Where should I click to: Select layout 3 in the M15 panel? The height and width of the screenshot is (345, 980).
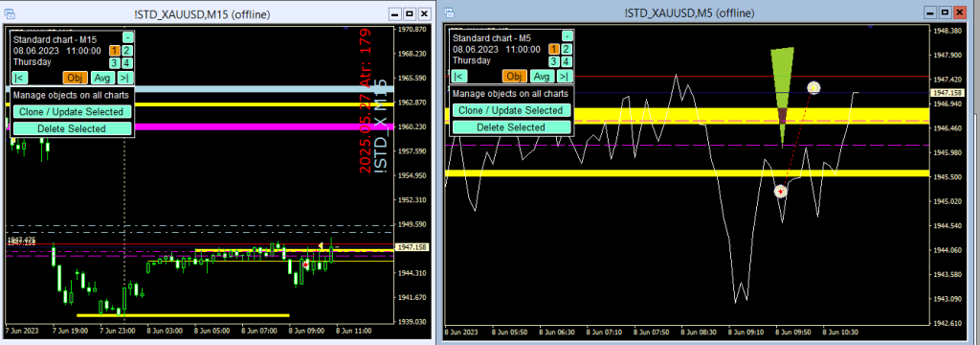115,62
